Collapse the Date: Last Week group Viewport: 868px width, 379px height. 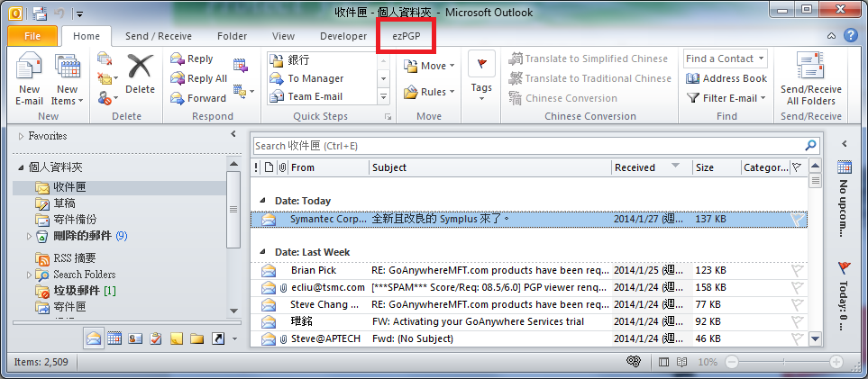pyautogui.click(x=262, y=252)
